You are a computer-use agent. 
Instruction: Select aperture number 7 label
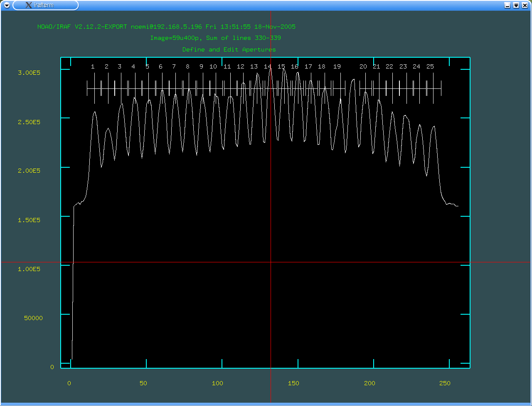tap(174, 66)
